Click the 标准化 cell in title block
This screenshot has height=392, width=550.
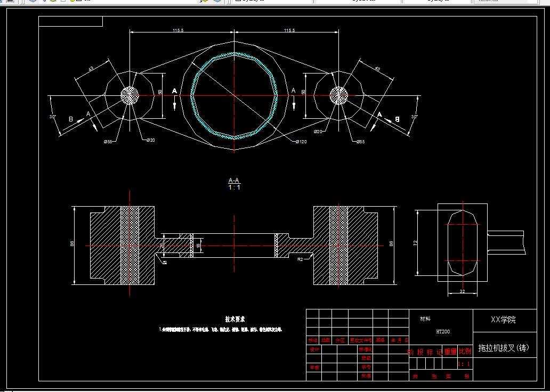pyautogui.click(x=365, y=349)
